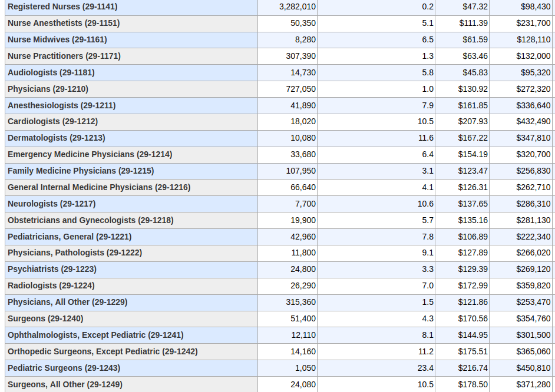Click the Nurse Anesthetists (29-1151) occupation title
Image resolution: width=555 pixels, height=392 pixels.
point(64,23)
